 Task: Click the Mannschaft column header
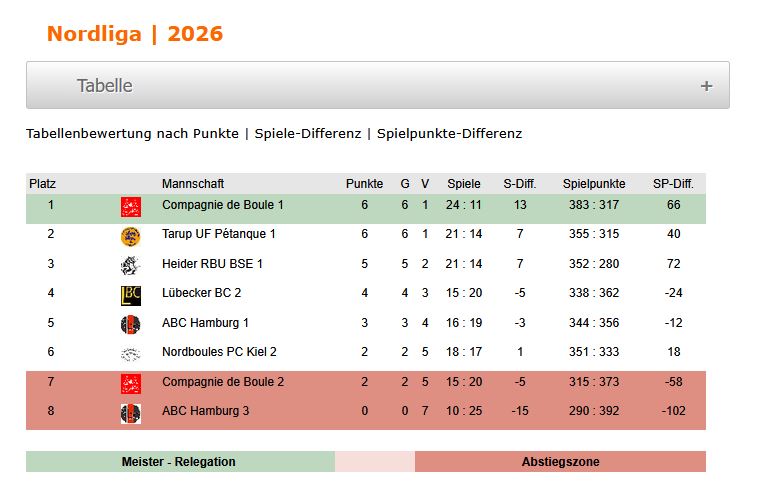[193, 184]
